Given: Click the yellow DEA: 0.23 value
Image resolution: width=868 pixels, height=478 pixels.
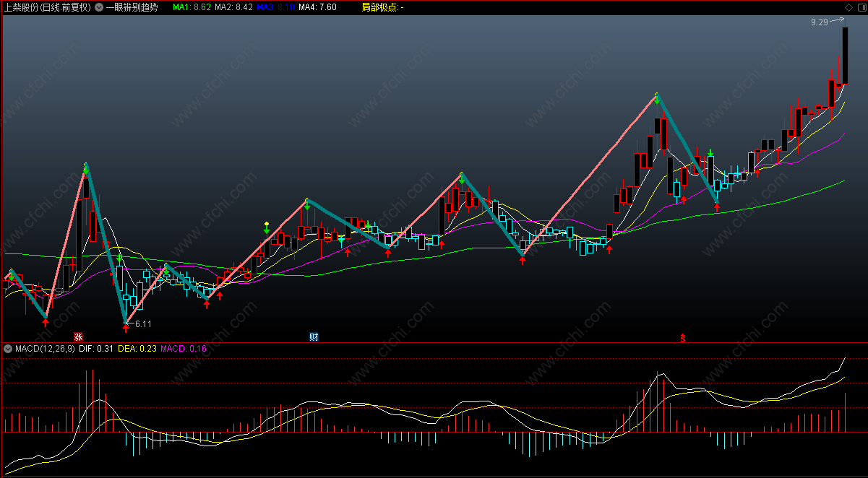Looking at the screenshot, I should (137, 348).
